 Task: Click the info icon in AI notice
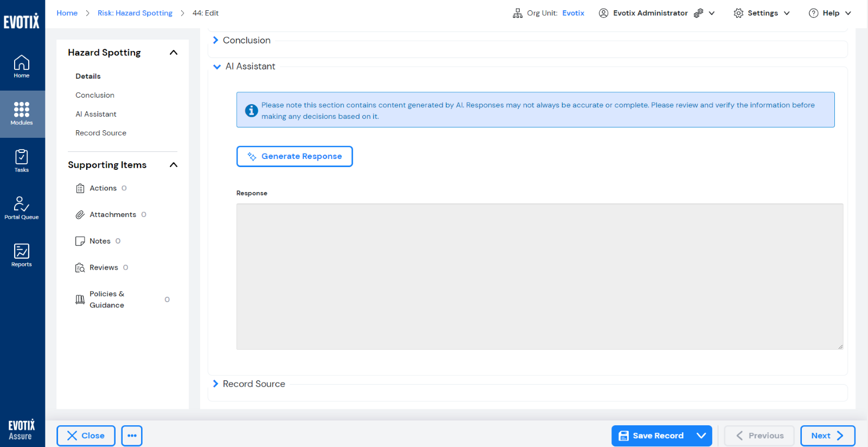[251, 110]
